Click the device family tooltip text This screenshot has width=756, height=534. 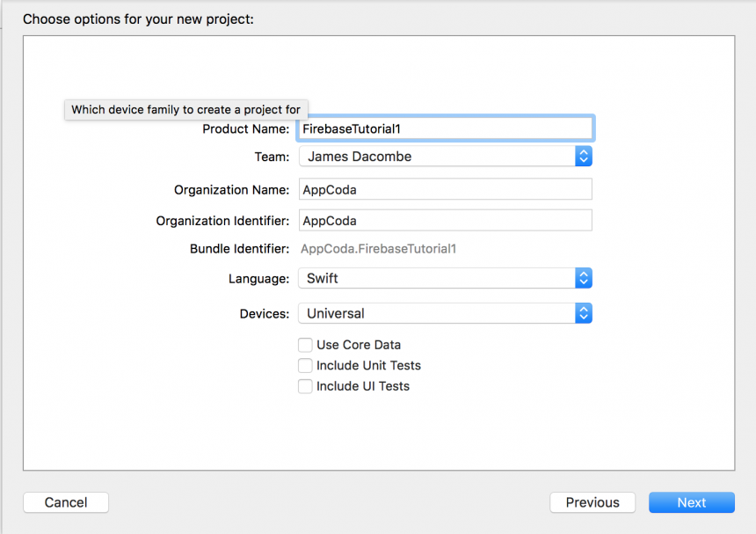[x=185, y=109]
